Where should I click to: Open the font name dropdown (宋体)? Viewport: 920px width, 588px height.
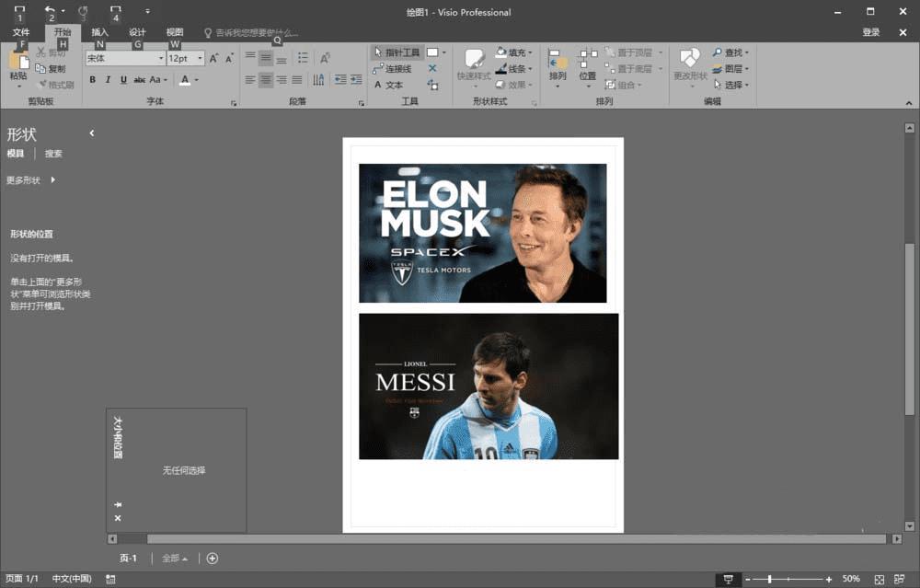click(160, 58)
